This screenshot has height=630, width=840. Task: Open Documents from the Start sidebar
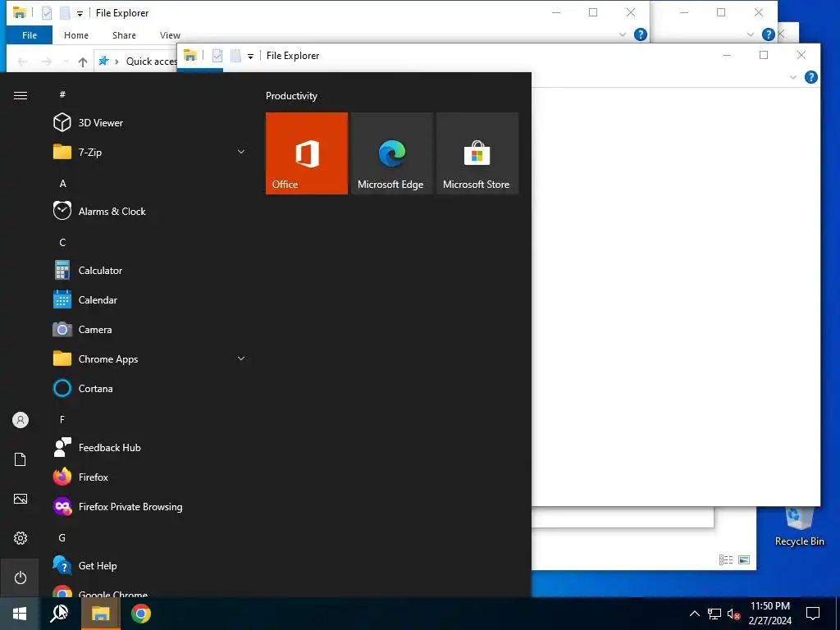pos(20,459)
